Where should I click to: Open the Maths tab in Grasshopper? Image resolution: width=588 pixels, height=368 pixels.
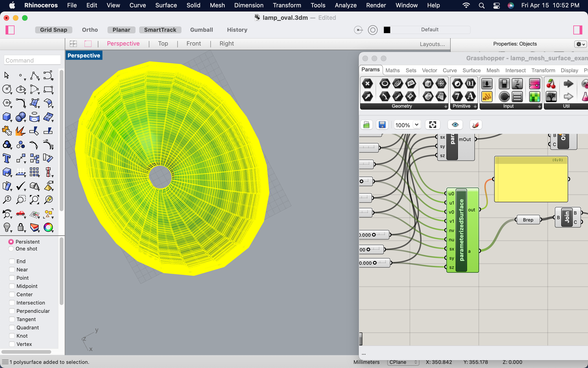click(392, 70)
